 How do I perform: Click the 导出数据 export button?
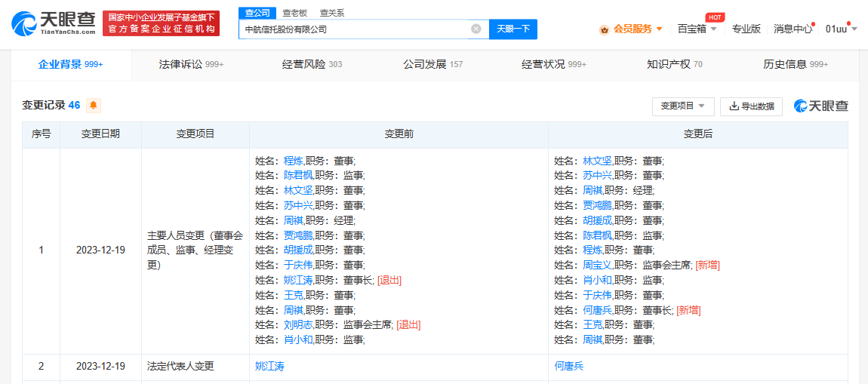(x=751, y=106)
